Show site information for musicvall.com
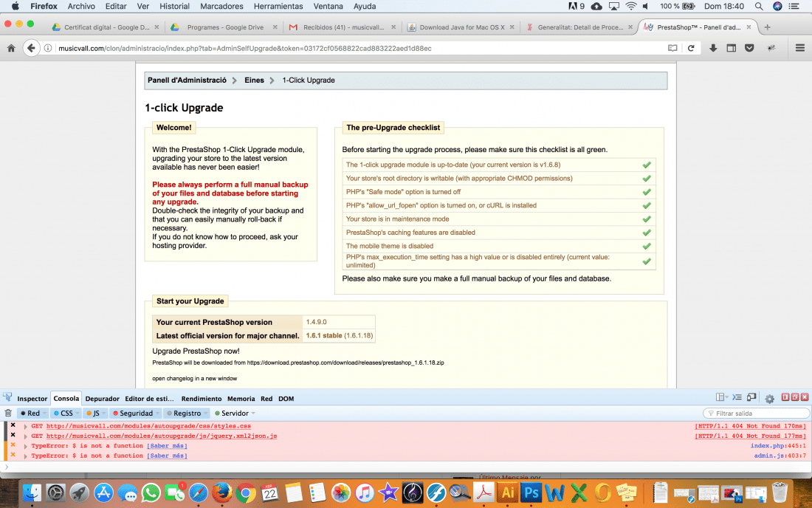 (x=48, y=48)
